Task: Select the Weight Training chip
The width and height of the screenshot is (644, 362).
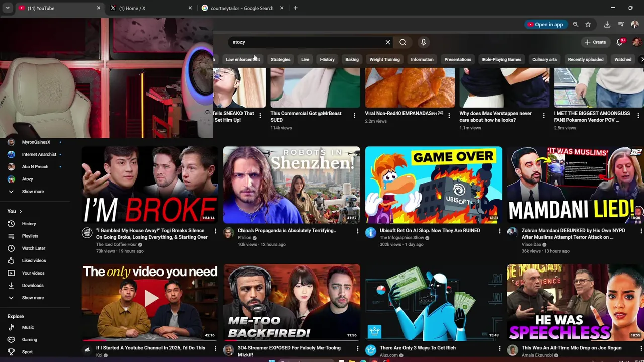Action: (384, 59)
